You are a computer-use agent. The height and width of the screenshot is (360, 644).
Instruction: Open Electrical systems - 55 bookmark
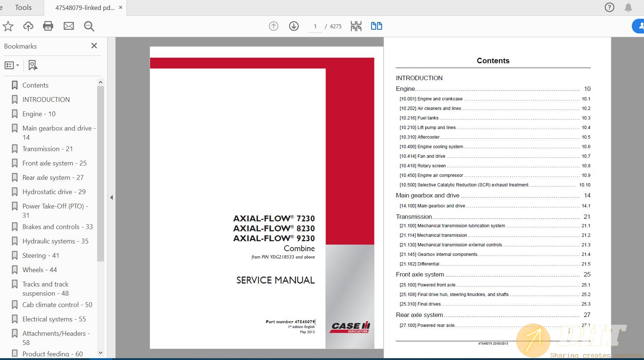54,319
